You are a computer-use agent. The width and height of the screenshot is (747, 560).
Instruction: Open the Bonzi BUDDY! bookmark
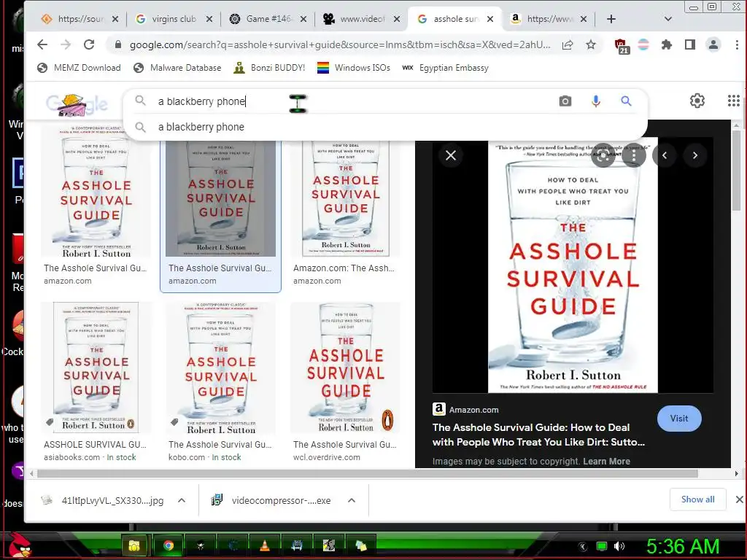pyautogui.click(x=269, y=68)
